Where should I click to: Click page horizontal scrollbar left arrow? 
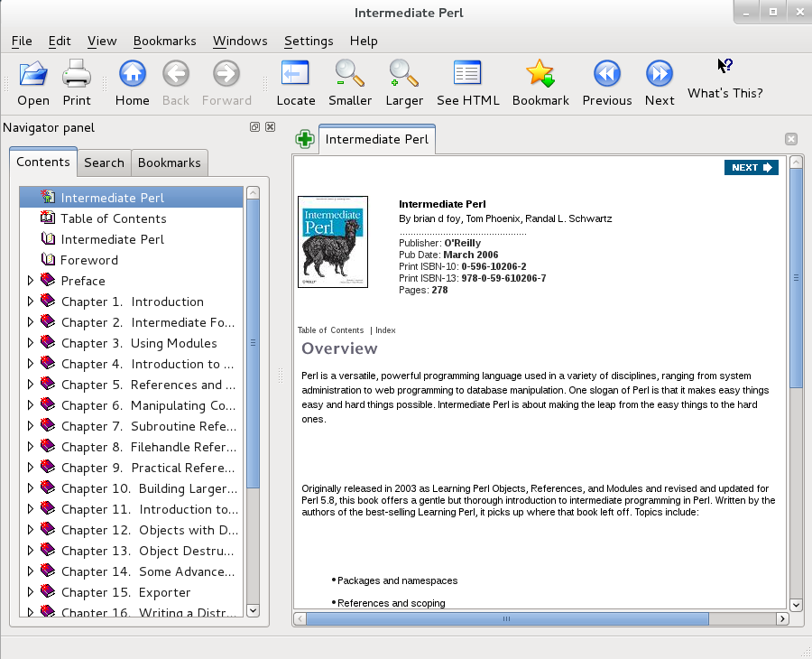[x=300, y=618]
